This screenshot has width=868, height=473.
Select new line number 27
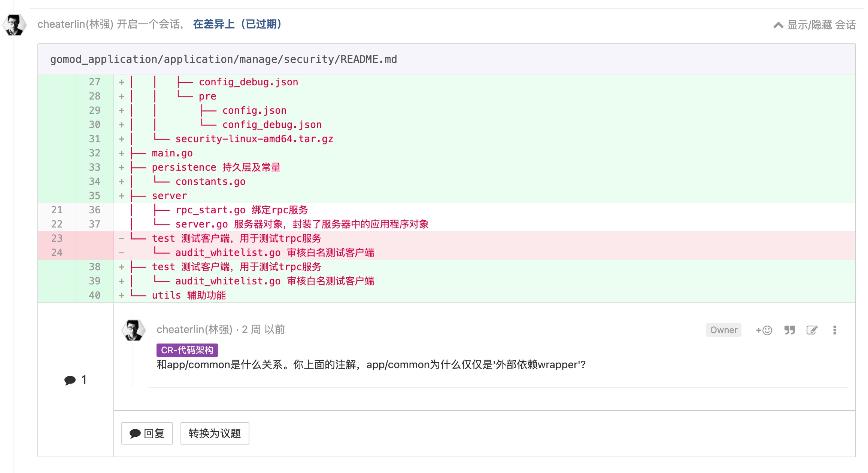[94, 82]
